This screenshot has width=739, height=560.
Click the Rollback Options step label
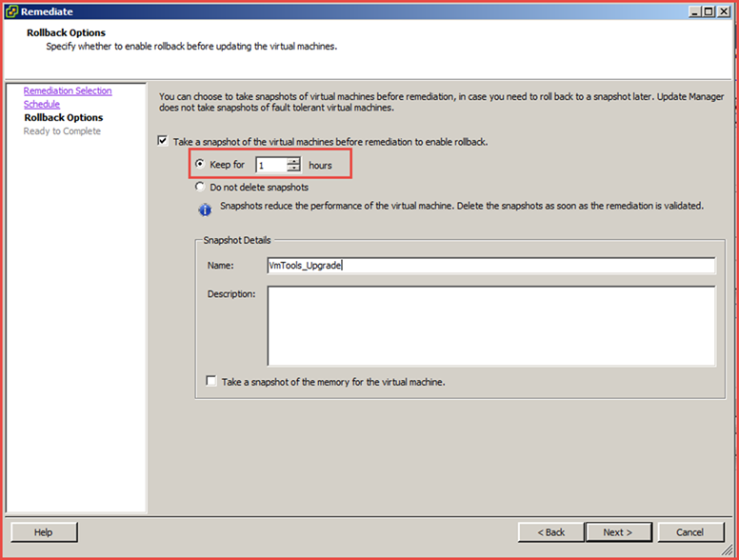64,117
